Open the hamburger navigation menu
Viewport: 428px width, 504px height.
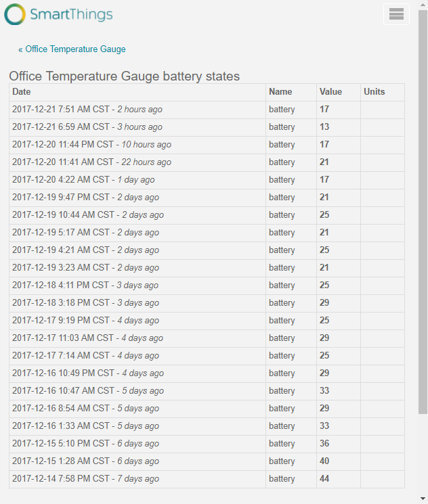tap(396, 14)
